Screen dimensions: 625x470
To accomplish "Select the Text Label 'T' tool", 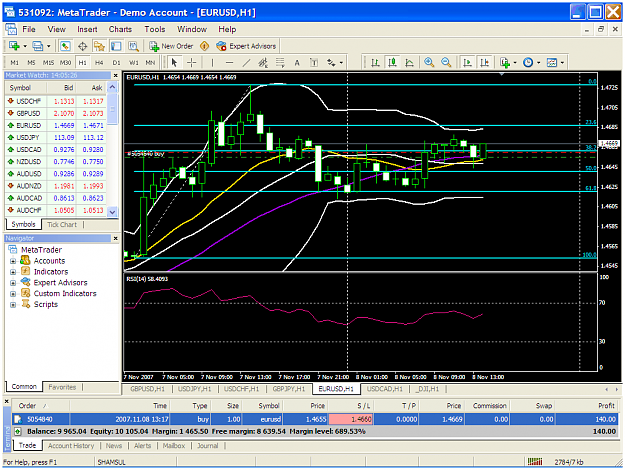I will 314,63.
